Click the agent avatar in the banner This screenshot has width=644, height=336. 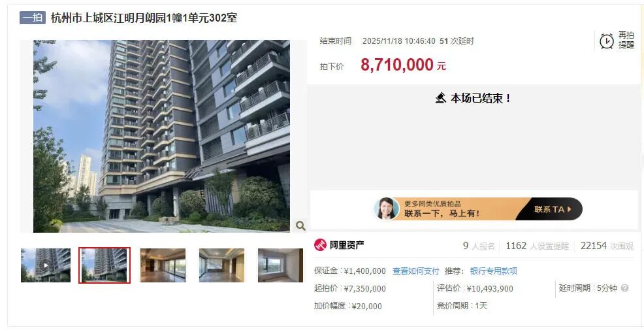click(x=387, y=209)
